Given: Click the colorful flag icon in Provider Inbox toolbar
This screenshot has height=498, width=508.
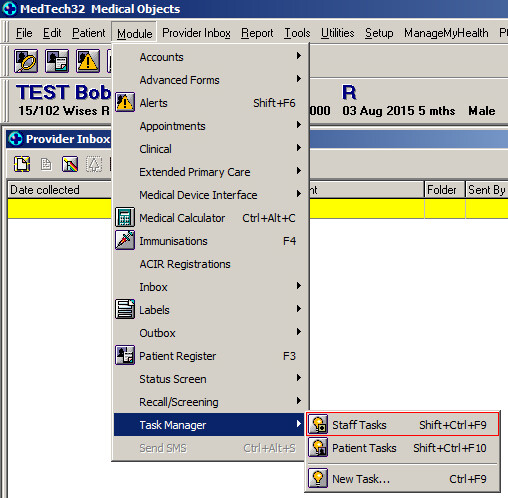Looking at the screenshot, I should [x=70, y=164].
